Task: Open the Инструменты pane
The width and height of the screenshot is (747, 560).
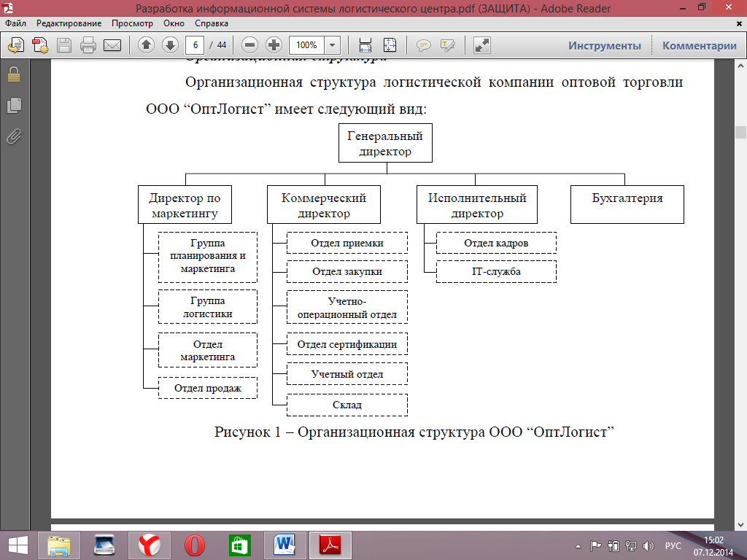Action: pos(605,46)
